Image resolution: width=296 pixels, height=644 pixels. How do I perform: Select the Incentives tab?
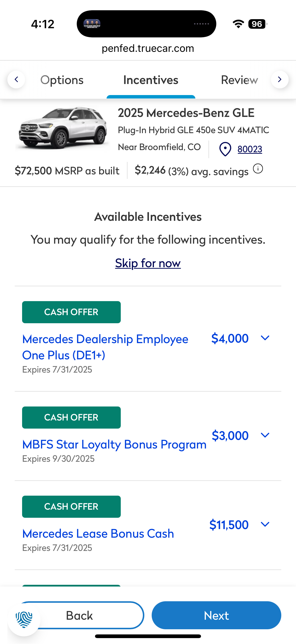click(151, 80)
